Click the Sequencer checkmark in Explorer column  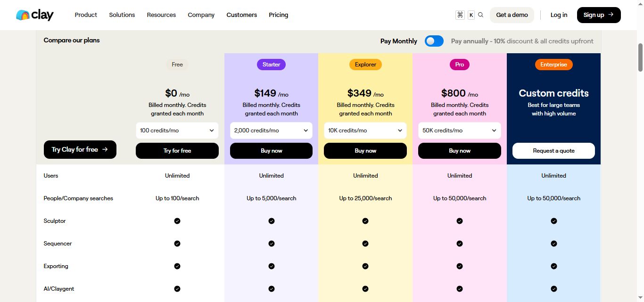[365, 244]
